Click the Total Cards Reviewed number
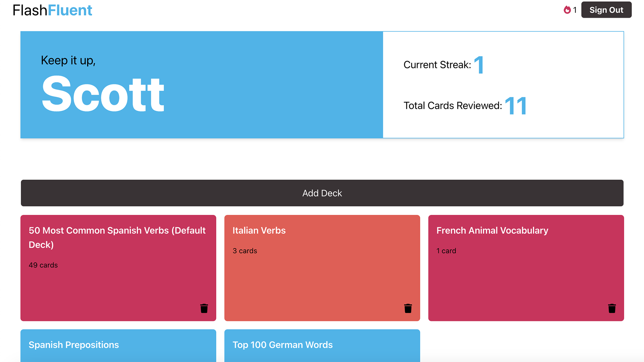 (516, 106)
